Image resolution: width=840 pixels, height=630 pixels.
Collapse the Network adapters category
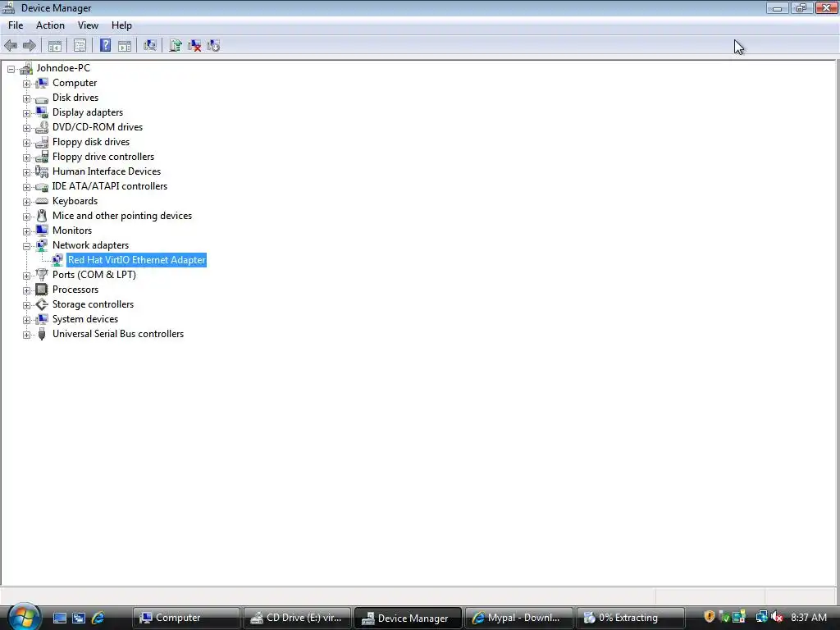coord(26,246)
